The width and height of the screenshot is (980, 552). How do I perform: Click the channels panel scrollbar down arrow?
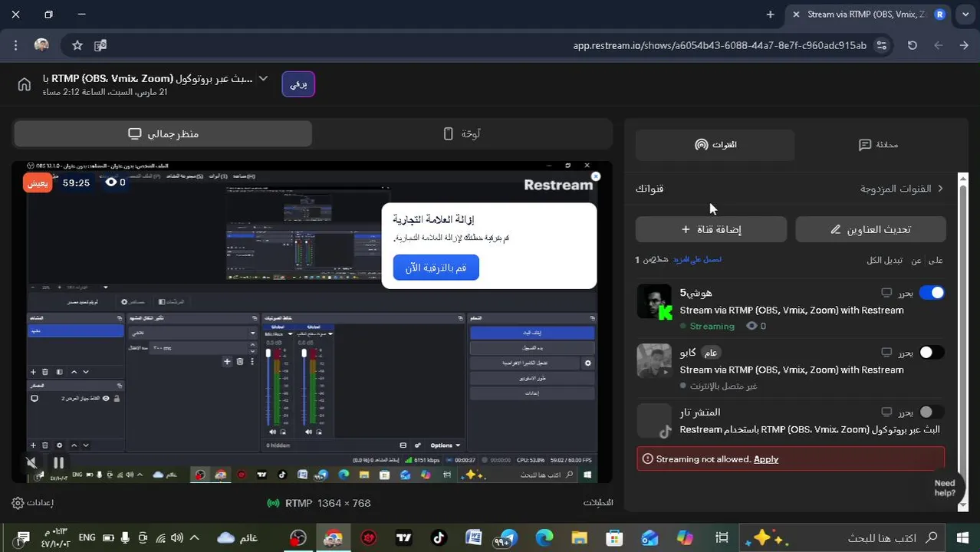964,507
